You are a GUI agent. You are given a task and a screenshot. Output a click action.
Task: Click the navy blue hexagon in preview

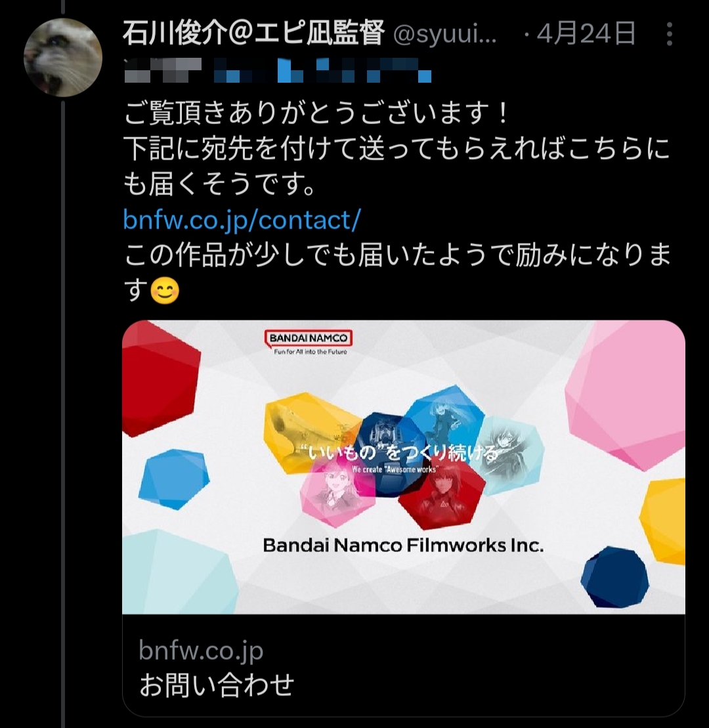(614, 577)
